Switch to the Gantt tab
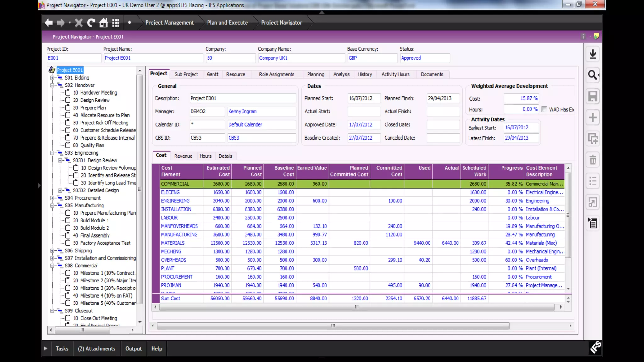 tap(212, 74)
